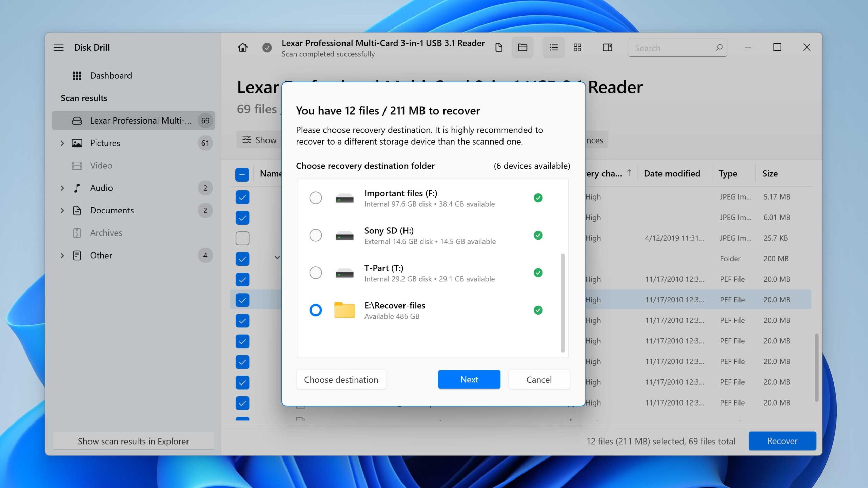Click the Important files (F:) drive icon
The image size is (868, 488).
[344, 198]
